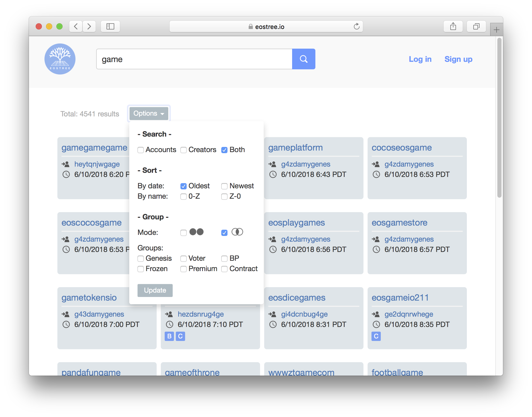Click the clock icon on cocoseosgame card

[376, 174]
